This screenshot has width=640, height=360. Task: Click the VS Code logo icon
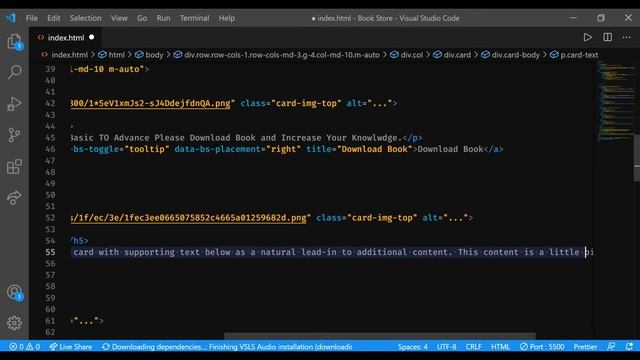pyautogui.click(x=11, y=18)
